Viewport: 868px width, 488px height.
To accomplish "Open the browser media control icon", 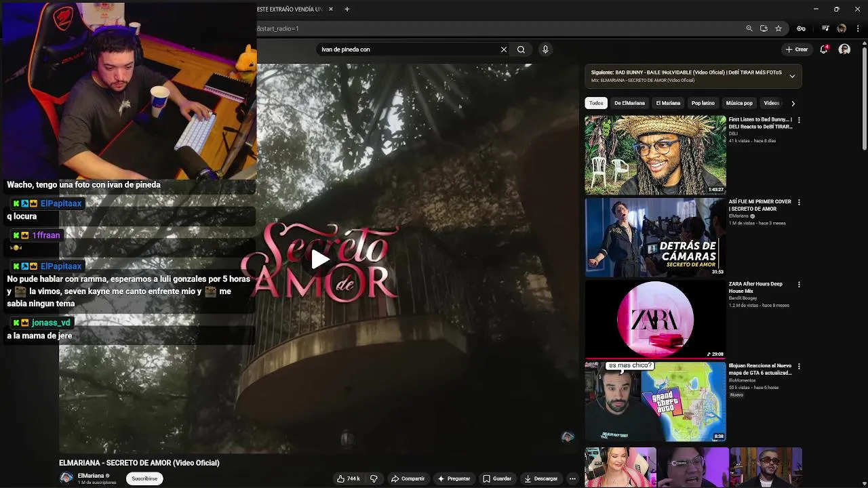I will (x=825, y=28).
